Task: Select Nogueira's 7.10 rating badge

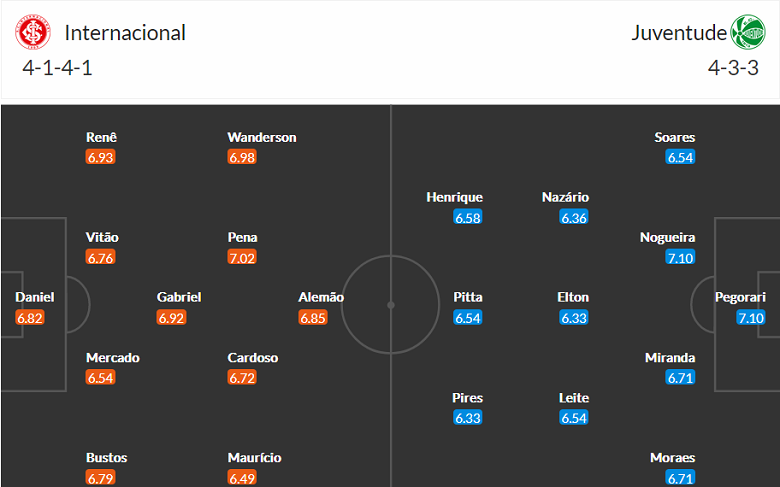Action: pyautogui.click(x=680, y=258)
